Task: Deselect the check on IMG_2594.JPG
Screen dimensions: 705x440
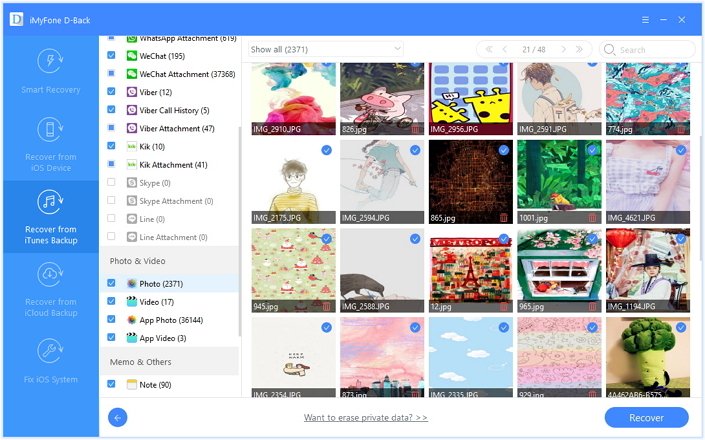Action: [415, 150]
